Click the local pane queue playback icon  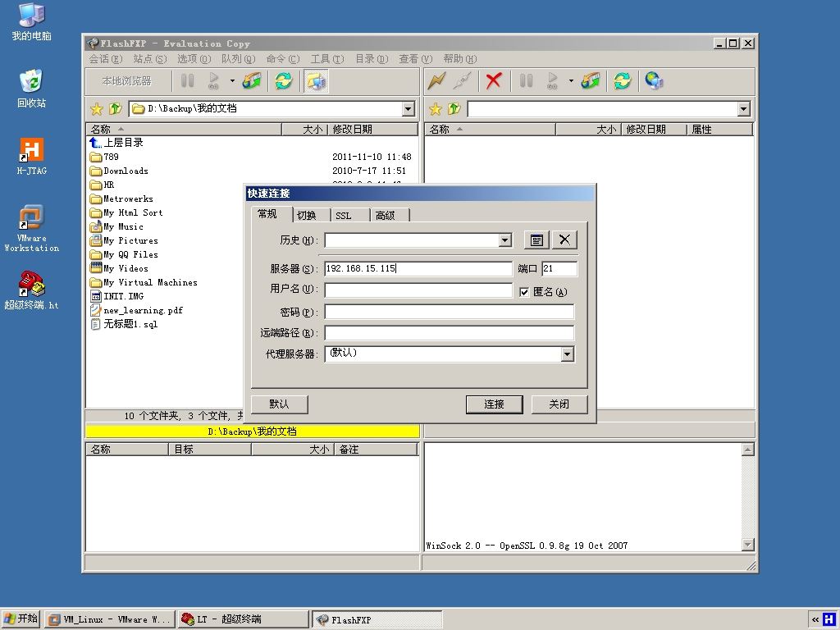point(214,81)
